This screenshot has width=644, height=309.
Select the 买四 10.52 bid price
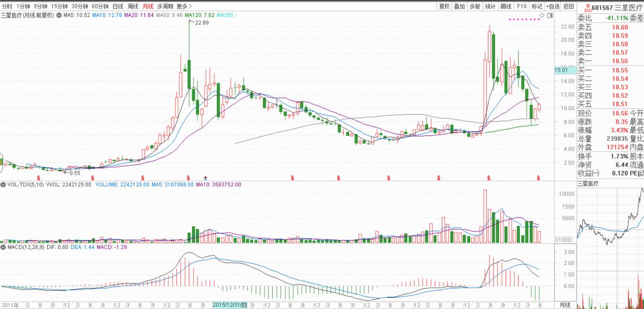tap(610, 96)
